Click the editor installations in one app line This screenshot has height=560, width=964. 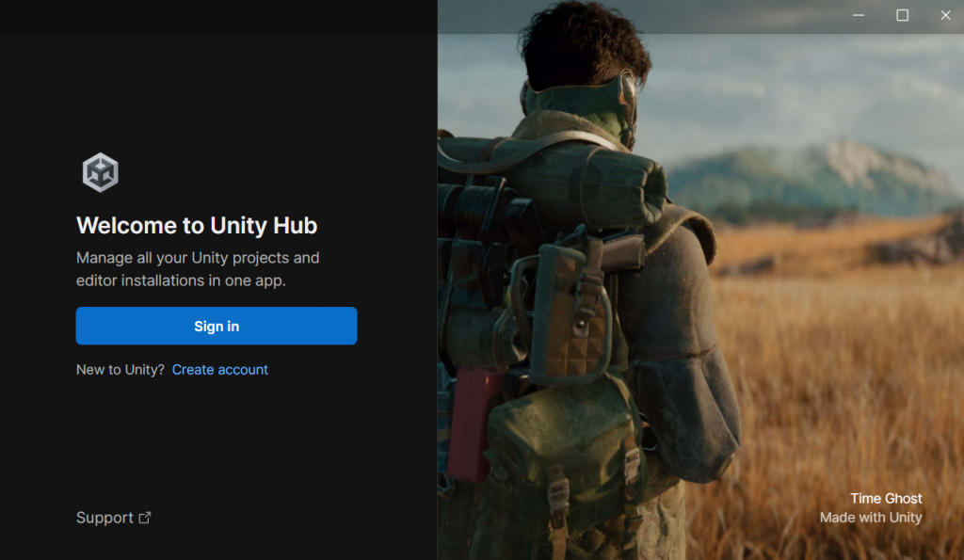[x=182, y=280]
